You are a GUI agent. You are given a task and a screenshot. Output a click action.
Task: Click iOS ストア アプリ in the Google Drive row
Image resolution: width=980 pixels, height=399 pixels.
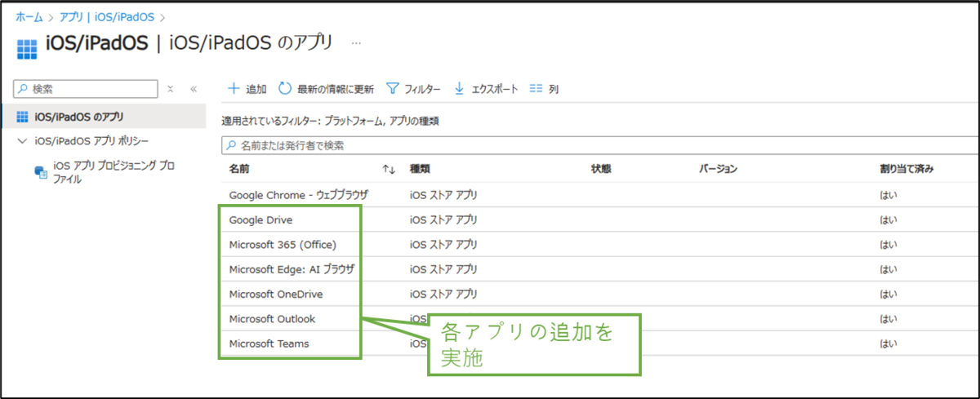point(443,219)
